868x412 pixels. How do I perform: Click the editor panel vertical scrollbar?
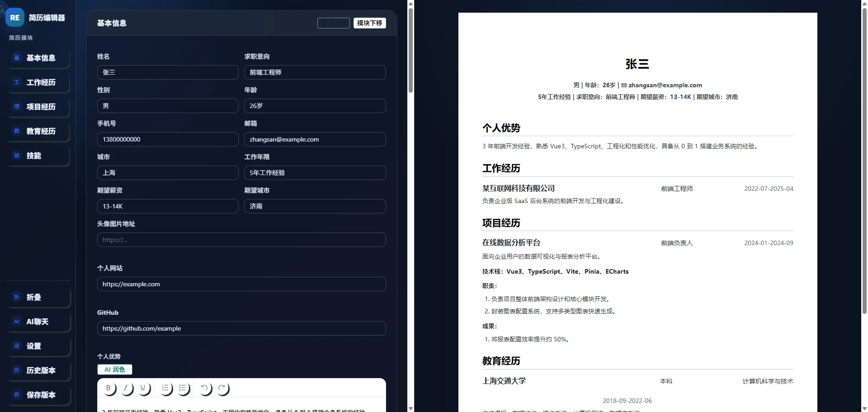pos(410,50)
